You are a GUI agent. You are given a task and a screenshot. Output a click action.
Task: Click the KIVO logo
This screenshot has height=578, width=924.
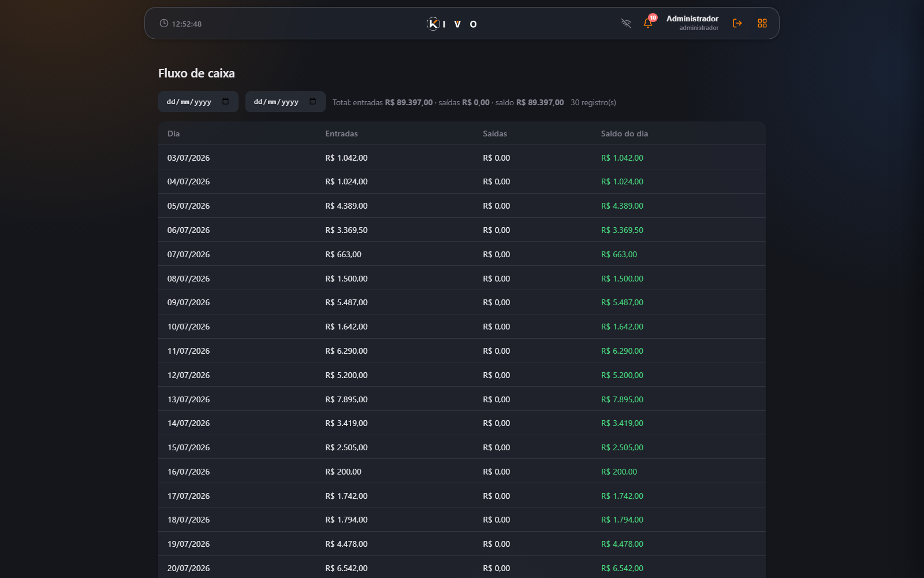pos(452,24)
